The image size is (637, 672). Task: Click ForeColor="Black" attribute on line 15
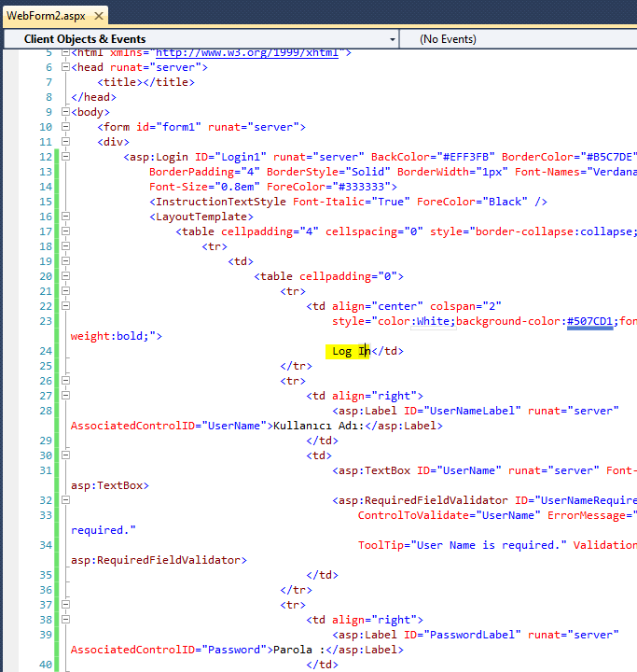tap(472, 202)
